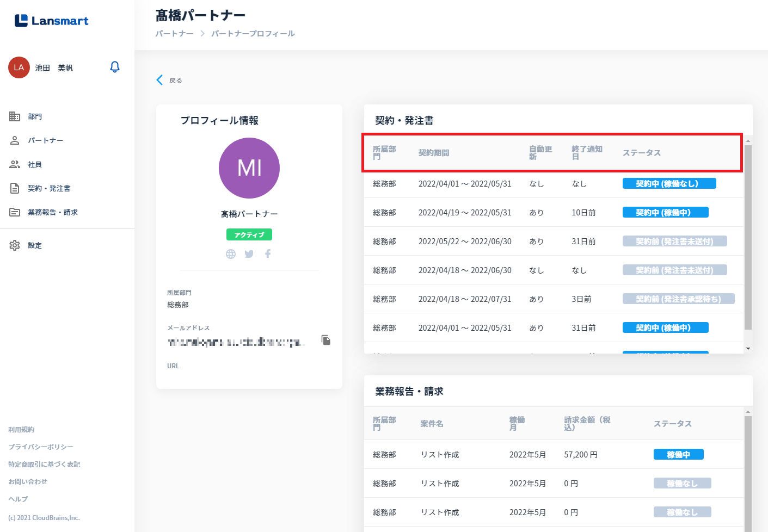
Task: Open 業務報告・請求 in the sidebar
Action: [x=52, y=212]
